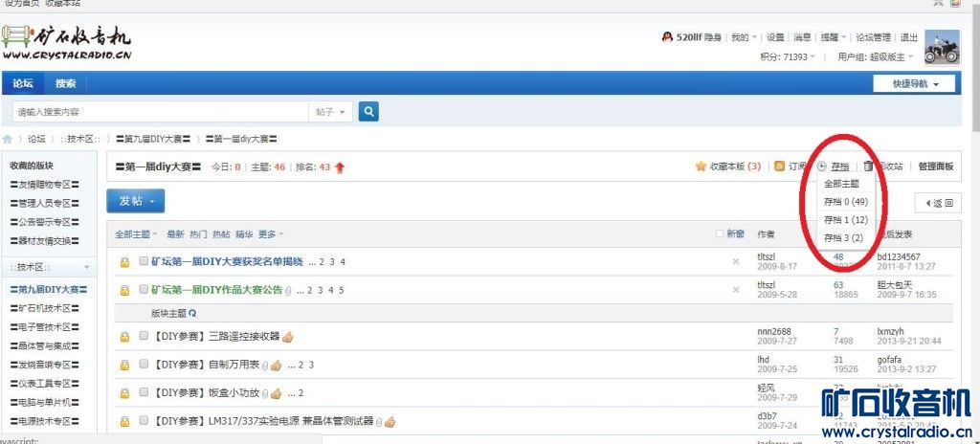Open the 发帖 dropdown button
This screenshot has height=444, width=980.
[136, 201]
